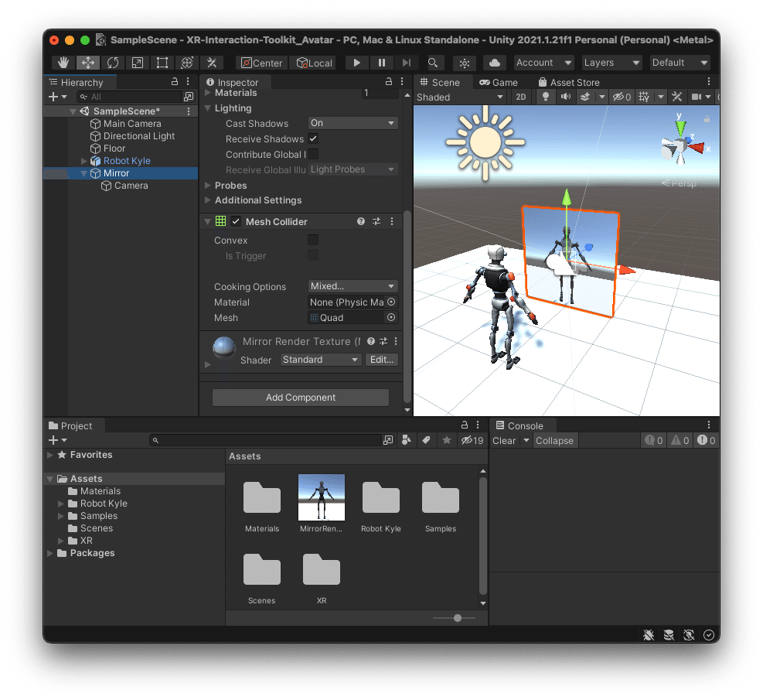Select the Scale tool

click(138, 63)
